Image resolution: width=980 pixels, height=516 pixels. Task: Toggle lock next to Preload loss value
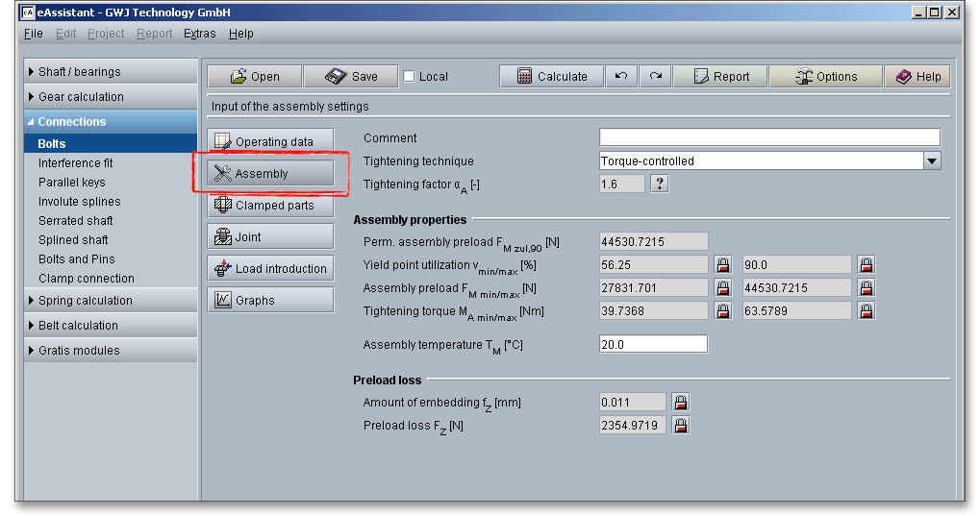pos(681,425)
